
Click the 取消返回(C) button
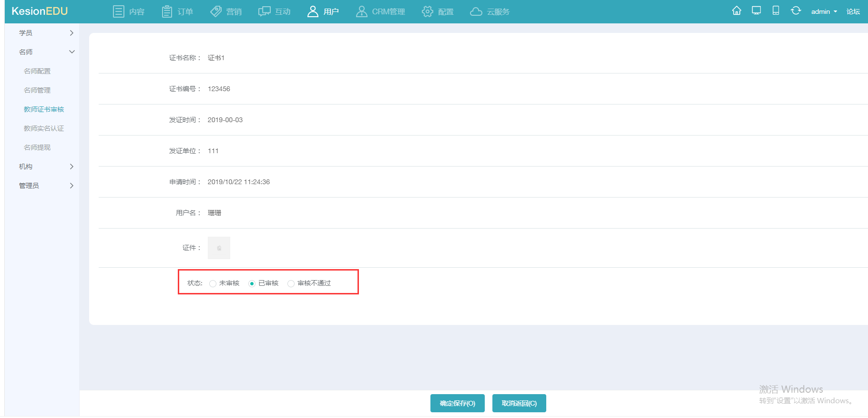(519, 403)
